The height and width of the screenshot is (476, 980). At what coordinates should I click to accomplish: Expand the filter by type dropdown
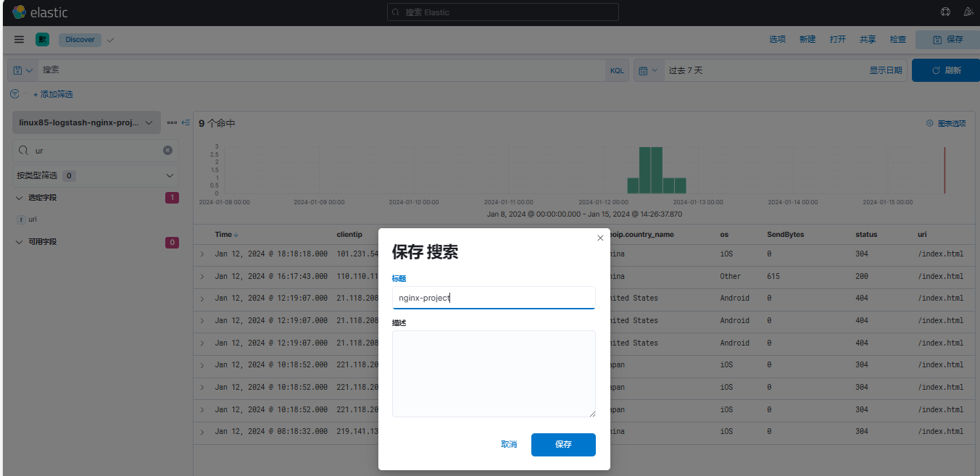pos(96,175)
